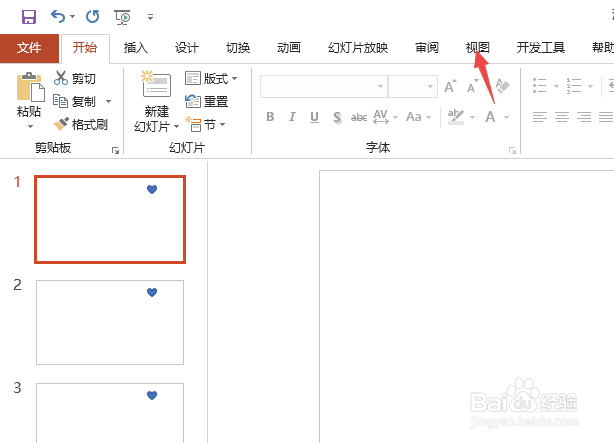The image size is (614, 443).
Task: Click the font name combo box
Action: click(324, 86)
